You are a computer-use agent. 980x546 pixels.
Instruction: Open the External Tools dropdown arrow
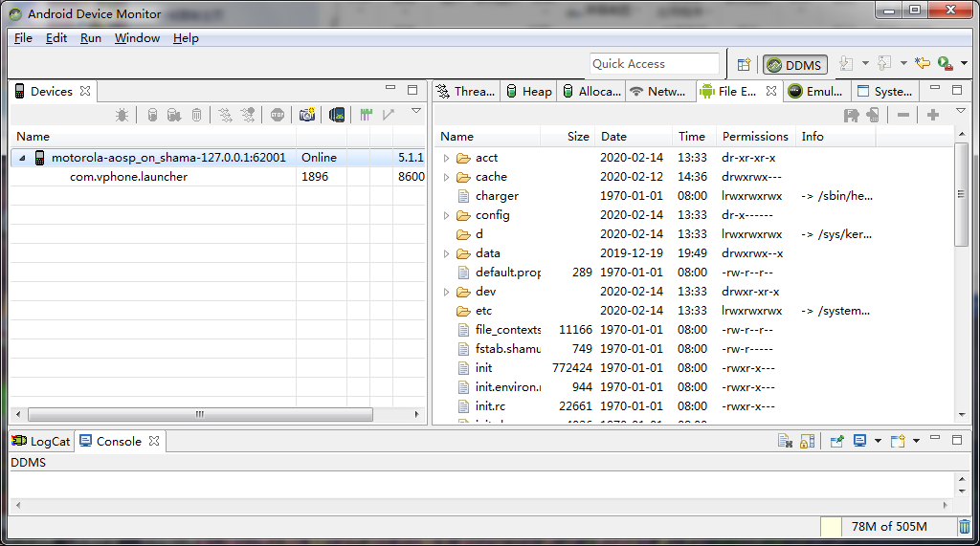[964, 63]
